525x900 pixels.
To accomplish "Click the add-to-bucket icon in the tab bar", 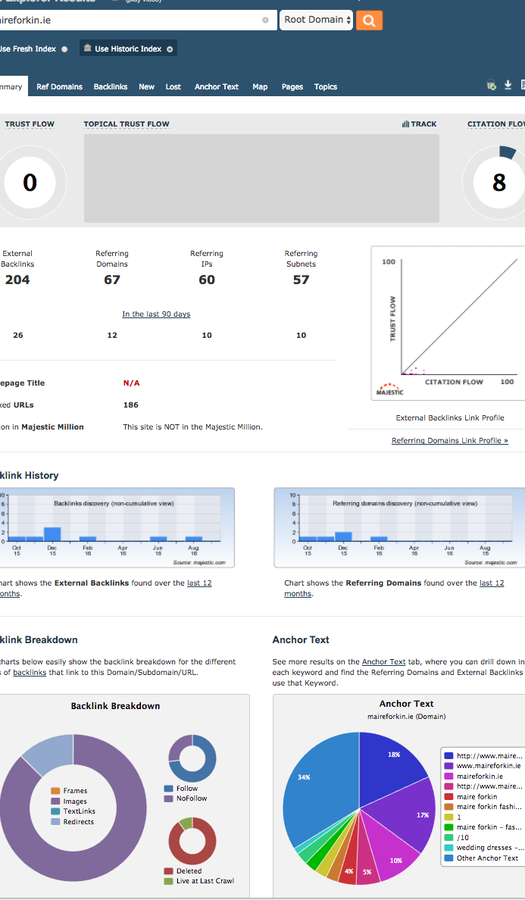I will pos(491,86).
